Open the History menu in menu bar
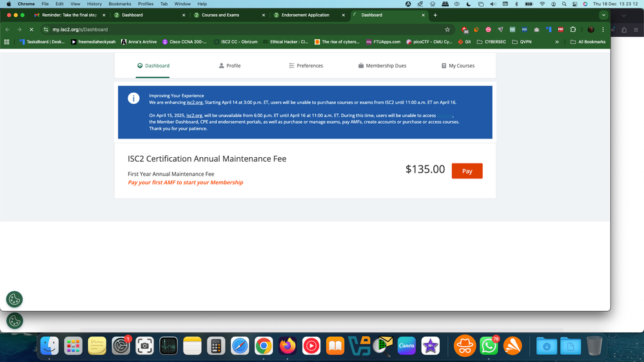This screenshot has height=362, width=644. (94, 4)
